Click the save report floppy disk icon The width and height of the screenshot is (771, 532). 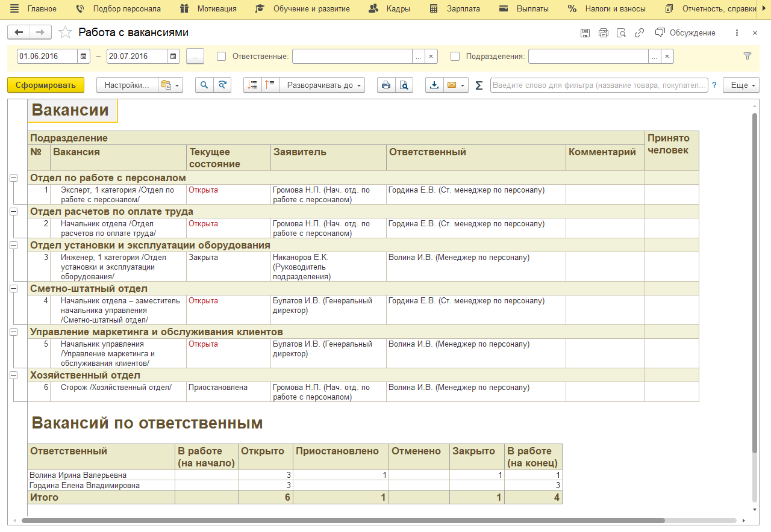coord(585,32)
